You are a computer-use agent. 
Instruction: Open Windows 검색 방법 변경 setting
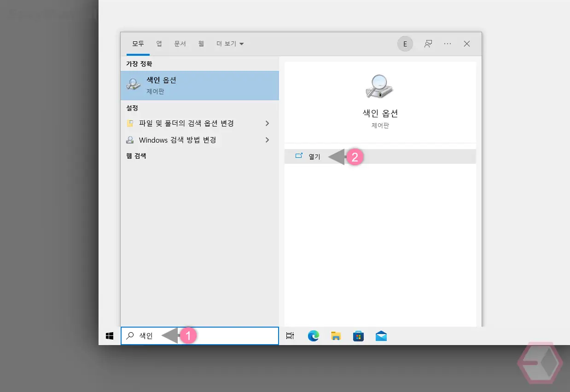pyautogui.click(x=200, y=140)
